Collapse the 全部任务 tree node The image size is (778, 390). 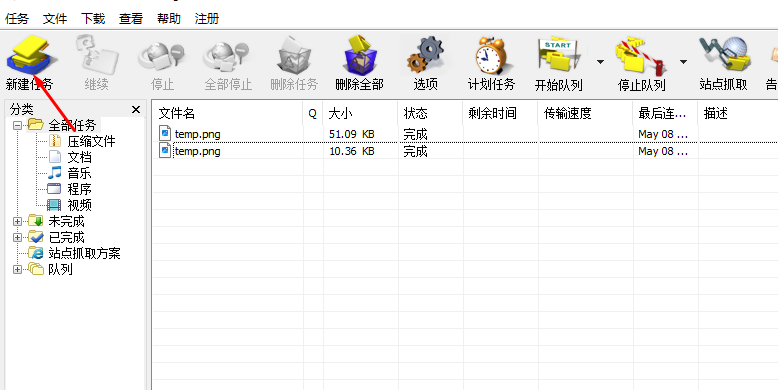[17, 126]
